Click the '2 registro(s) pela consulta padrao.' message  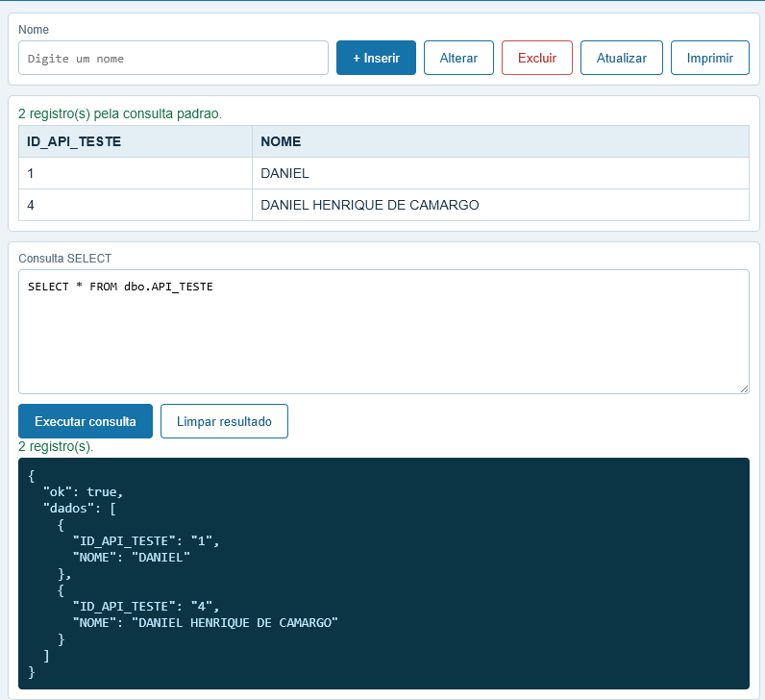[x=120, y=113]
